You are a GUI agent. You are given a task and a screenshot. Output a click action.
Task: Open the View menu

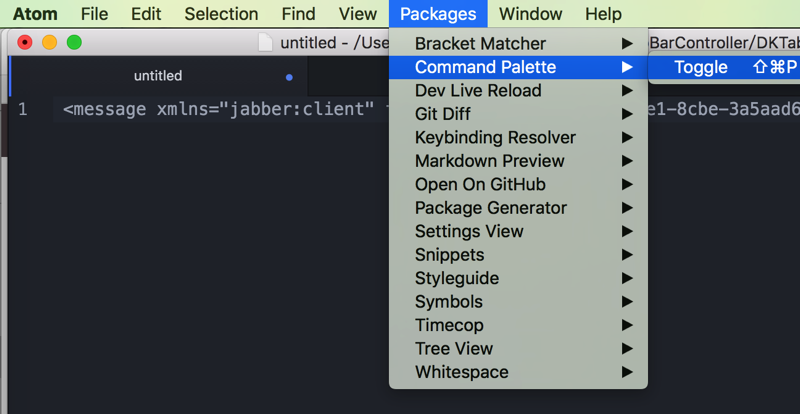click(358, 14)
